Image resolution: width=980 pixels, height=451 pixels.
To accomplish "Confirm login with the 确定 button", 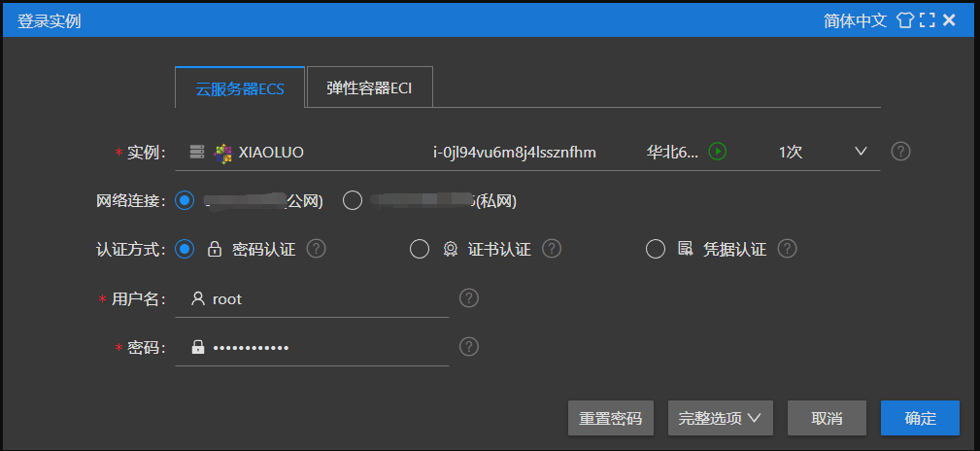I will [x=920, y=418].
